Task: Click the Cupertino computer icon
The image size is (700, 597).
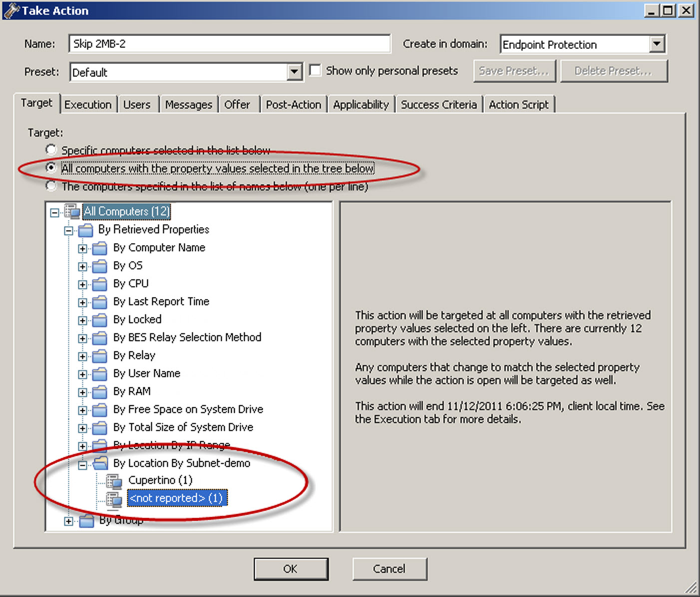Action: pyautogui.click(x=114, y=480)
